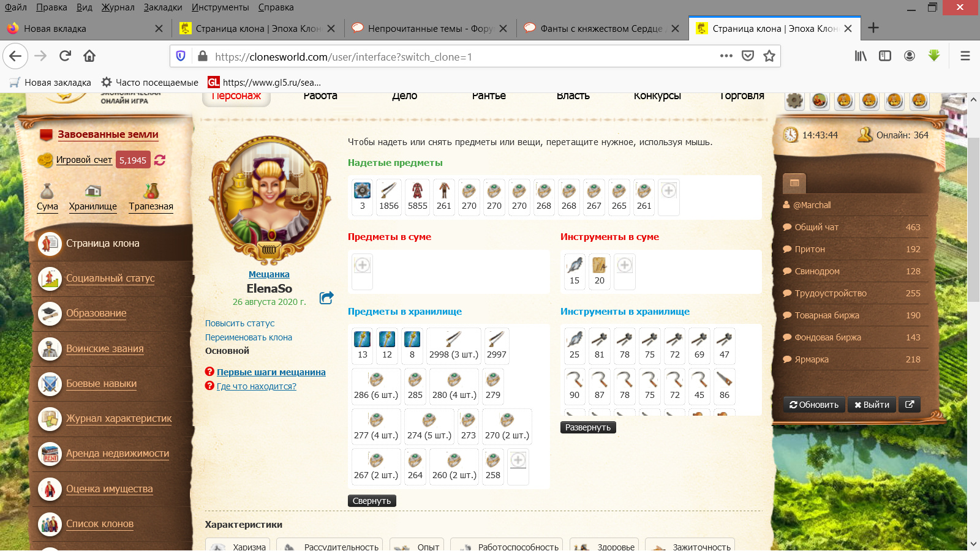This screenshot has width=980, height=551.
Task: Click the Firefox bookmark star icon
Action: tap(769, 56)
